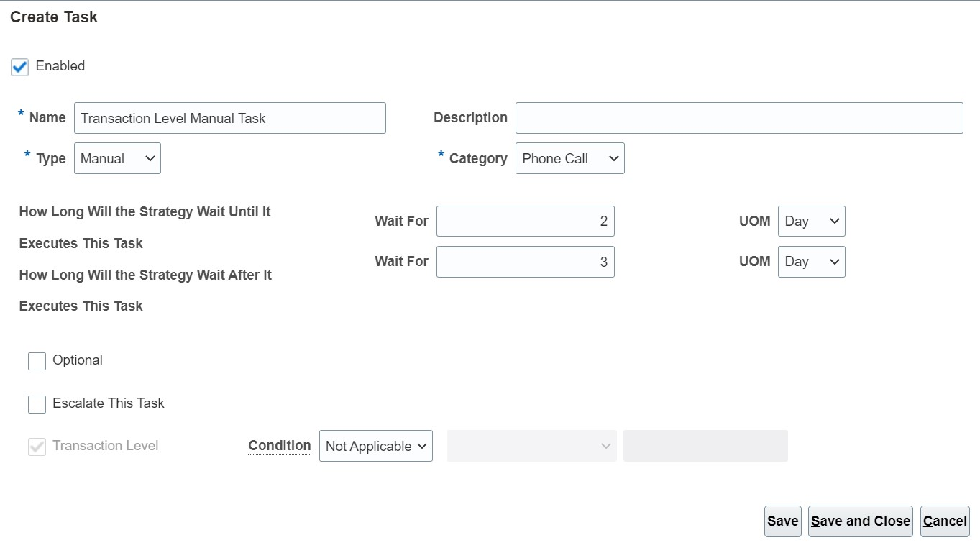This screenshot has width=980, height=548.
Task: Expand the second UOM Day dropdown
Action: tap(811, 262)
